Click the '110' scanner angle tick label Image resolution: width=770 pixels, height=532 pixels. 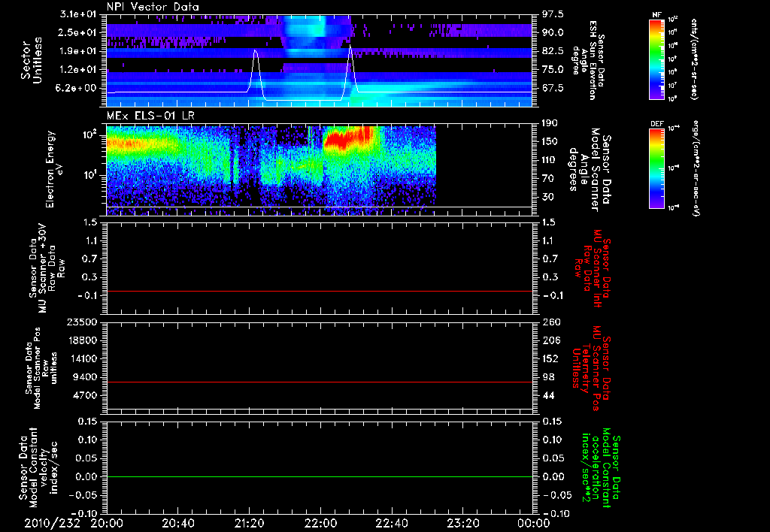pyautogui.click(x=550, y=160)
